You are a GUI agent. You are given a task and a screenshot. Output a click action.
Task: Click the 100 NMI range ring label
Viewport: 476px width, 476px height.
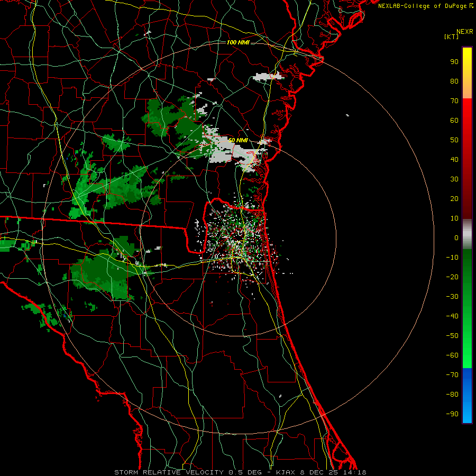[239, 42]
